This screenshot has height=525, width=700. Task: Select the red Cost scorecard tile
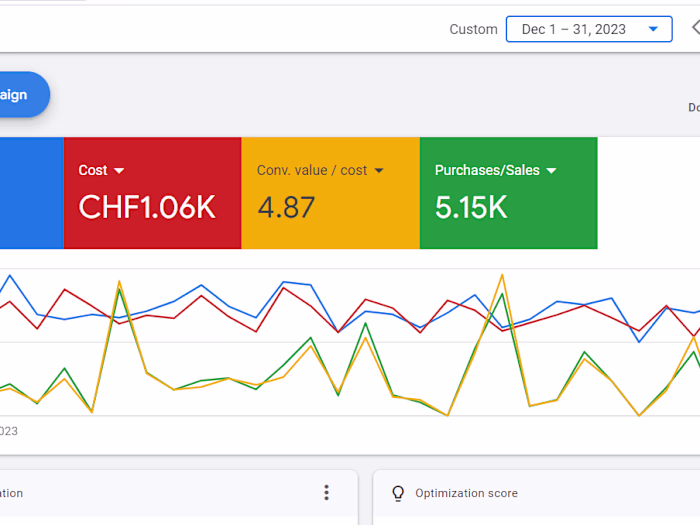click(152, 193)
